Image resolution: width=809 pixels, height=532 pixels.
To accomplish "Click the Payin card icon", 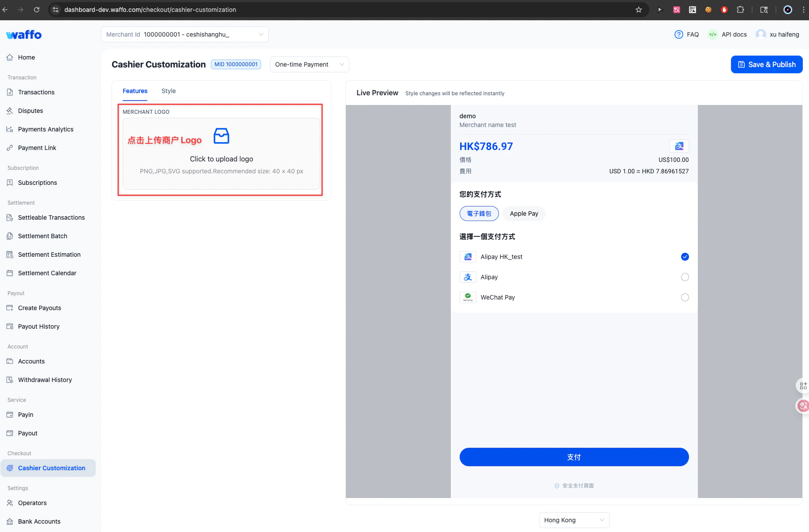I will (10, 415).
